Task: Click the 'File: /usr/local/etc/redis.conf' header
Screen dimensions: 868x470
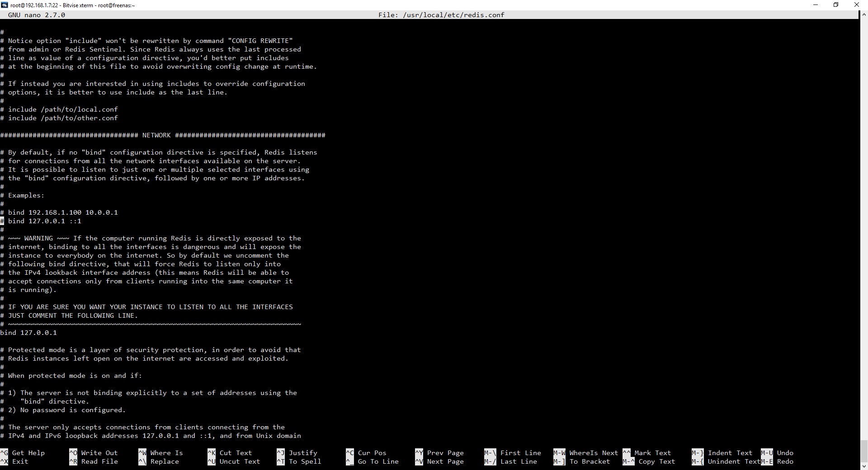Action: pos(441,15)
